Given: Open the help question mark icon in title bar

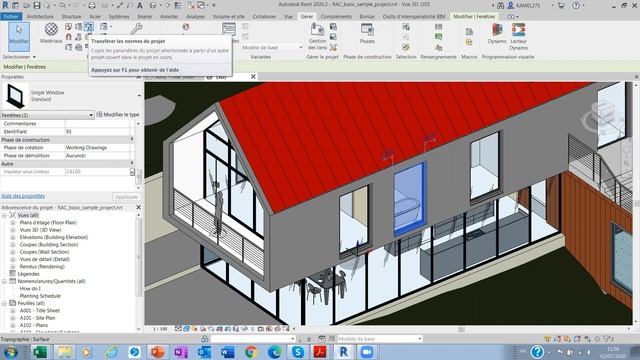Looking at the screenshot, I should pos(576,5).
